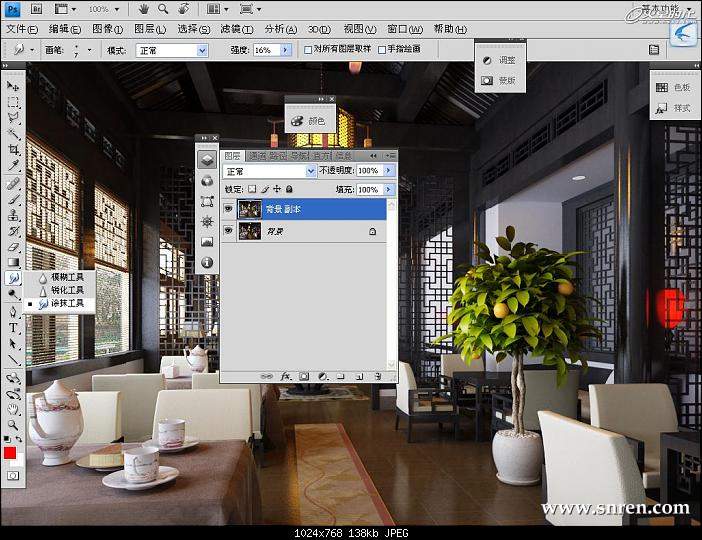Image resolution: width=702 pixels, height=540 pixels.
Task: Choose 模糊工具 from the flyout
Action: point(60,277)
